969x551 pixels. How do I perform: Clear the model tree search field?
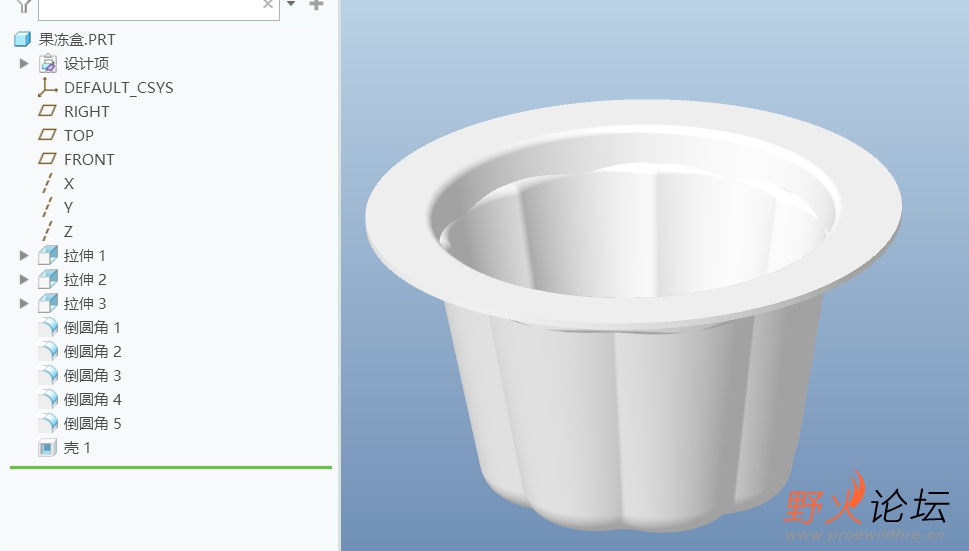pos(268,4)
